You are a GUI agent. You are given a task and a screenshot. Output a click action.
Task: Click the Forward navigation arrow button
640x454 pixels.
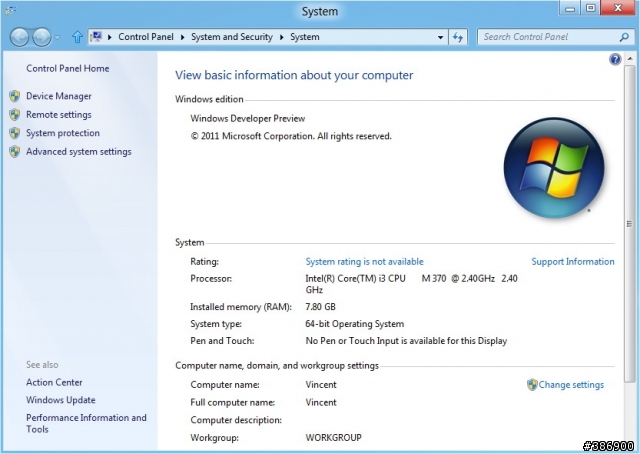(42, 37)
